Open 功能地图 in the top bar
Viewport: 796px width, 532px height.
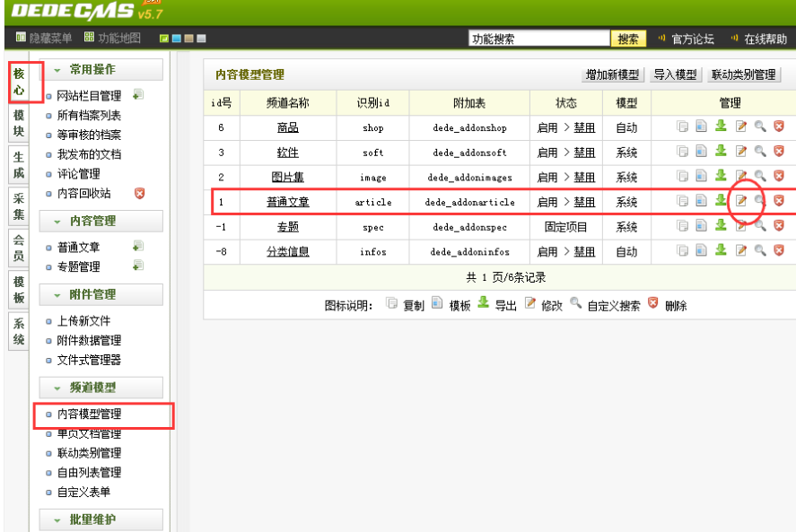click(x=113, y=38)
